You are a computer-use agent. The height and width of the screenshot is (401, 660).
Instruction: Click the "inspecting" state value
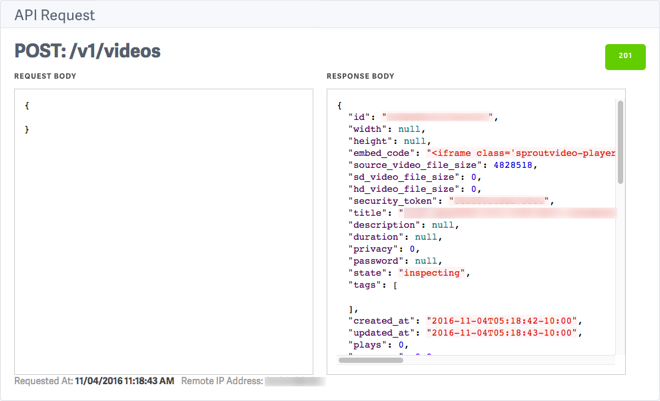431,273
